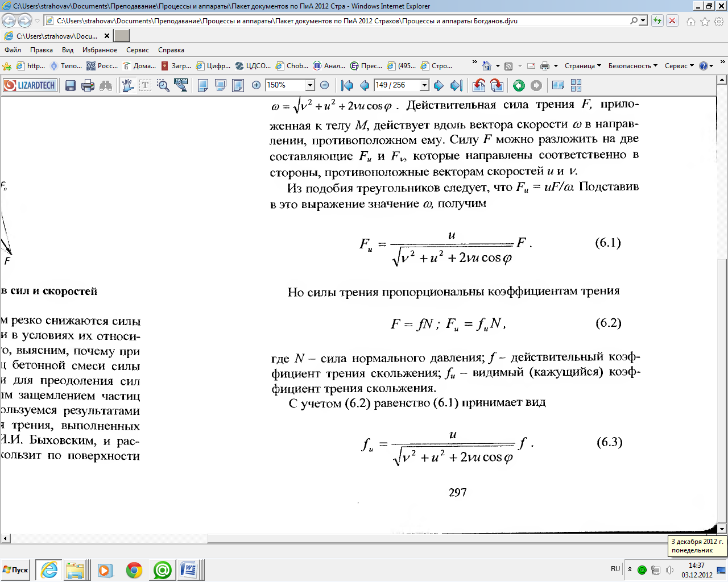
Task: Rotate page counterclockwise
Action: (x=479, y=85)
